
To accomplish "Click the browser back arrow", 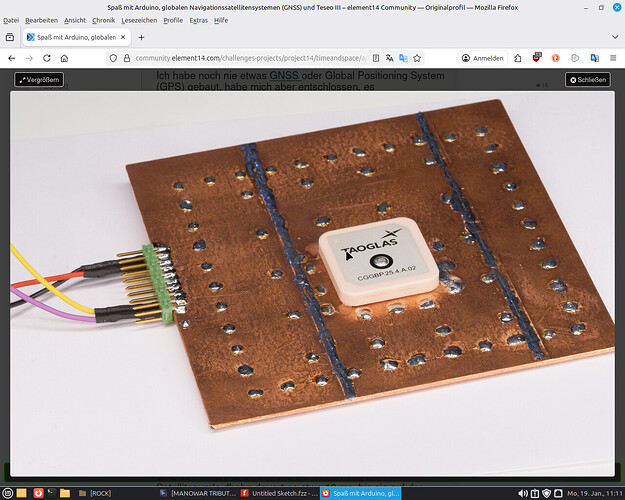I will pyautogui.click(x=12, y=58).
